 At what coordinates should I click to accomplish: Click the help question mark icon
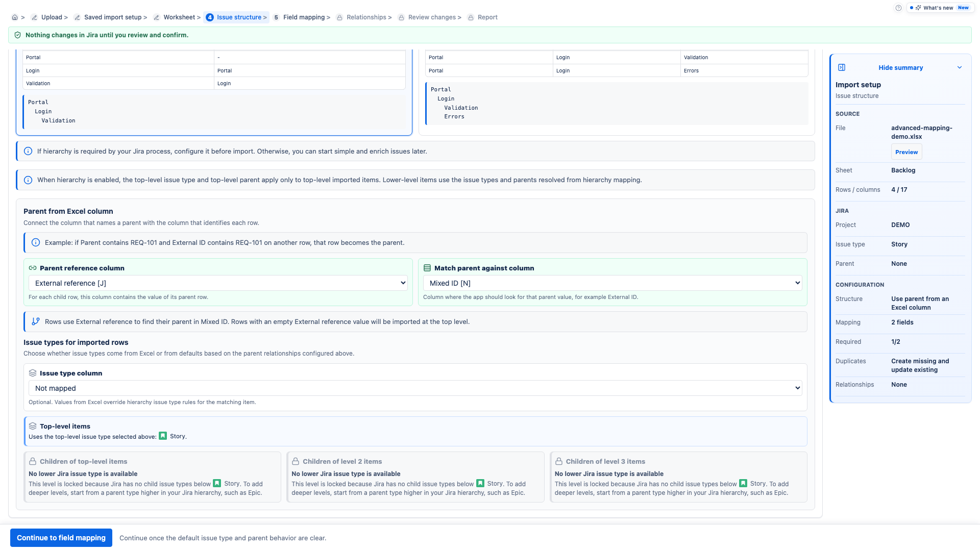[898, 8]
